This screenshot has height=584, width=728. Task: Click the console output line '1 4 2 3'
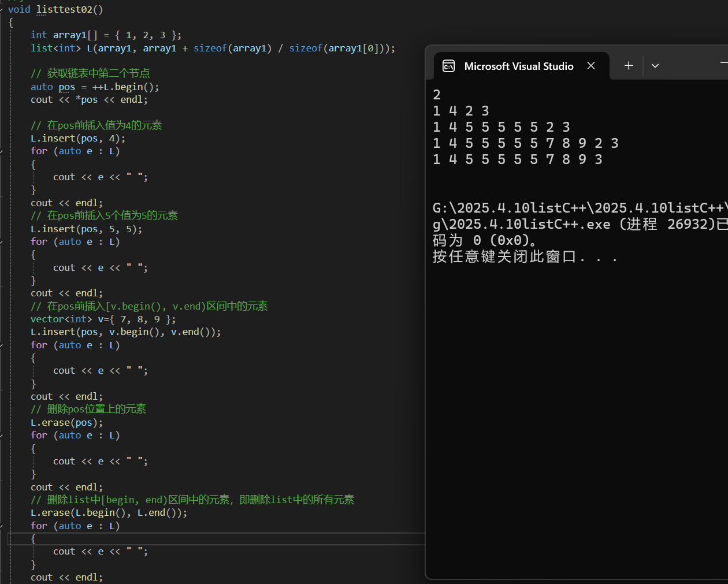point(461,111)
